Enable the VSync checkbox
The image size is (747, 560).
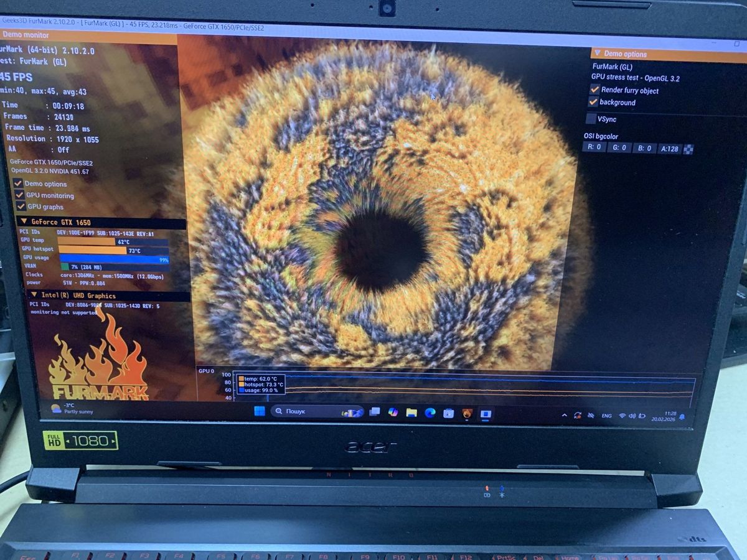pos(591,119)
